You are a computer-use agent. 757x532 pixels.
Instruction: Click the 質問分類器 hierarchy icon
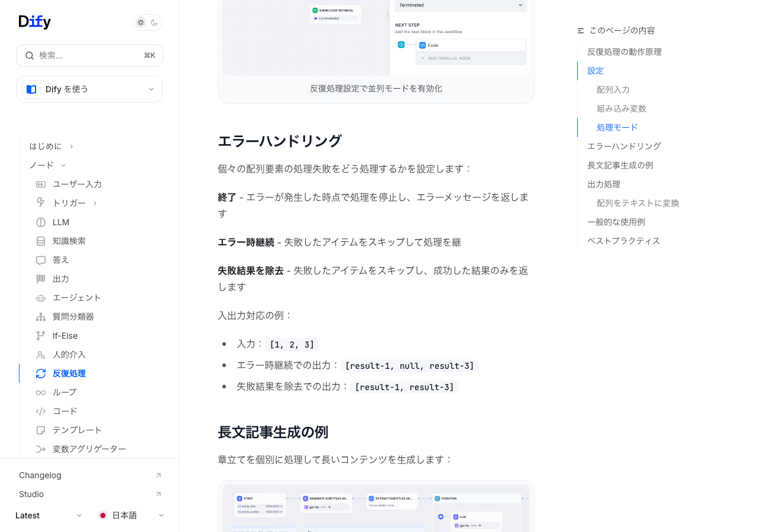coord(41,317)
